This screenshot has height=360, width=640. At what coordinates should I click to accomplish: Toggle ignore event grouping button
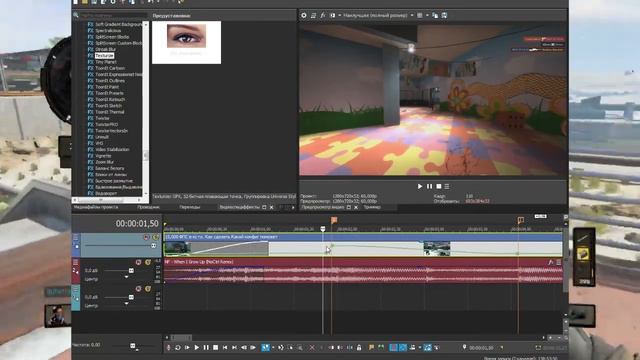tap(437, 347)
